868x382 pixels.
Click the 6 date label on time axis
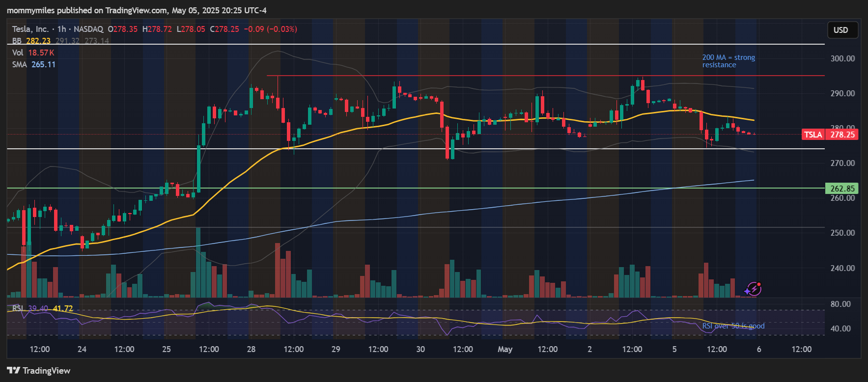coord(759,349)
